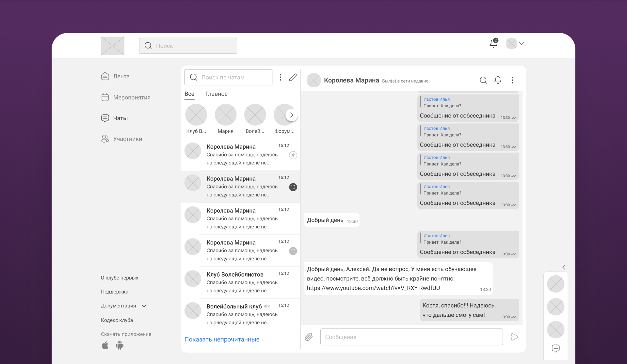Image resolution: width=627 pixels, height=364 pixels.
Task: Download the Android app icon
Action: tap(120, 345)
